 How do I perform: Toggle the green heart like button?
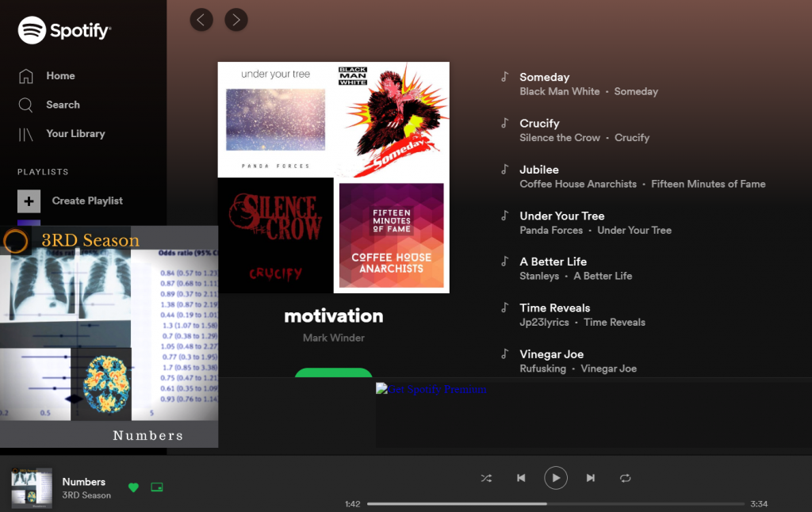[x=133, y=487]
